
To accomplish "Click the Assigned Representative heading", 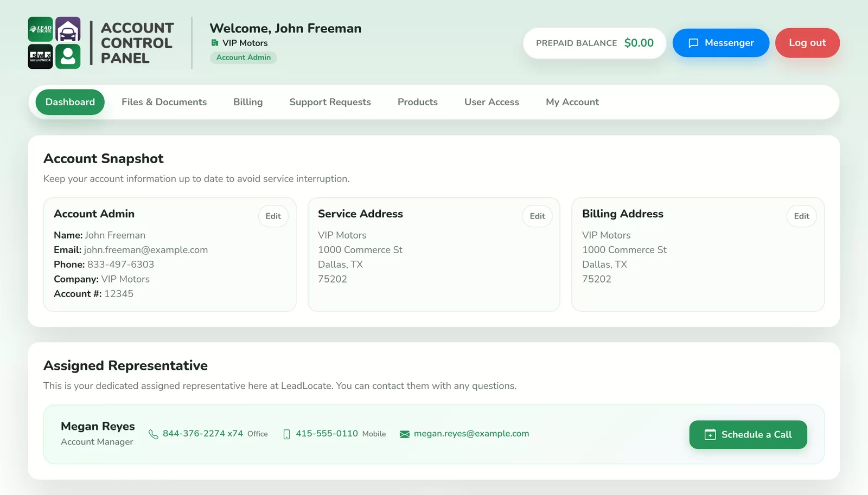I will pos(125,365).
